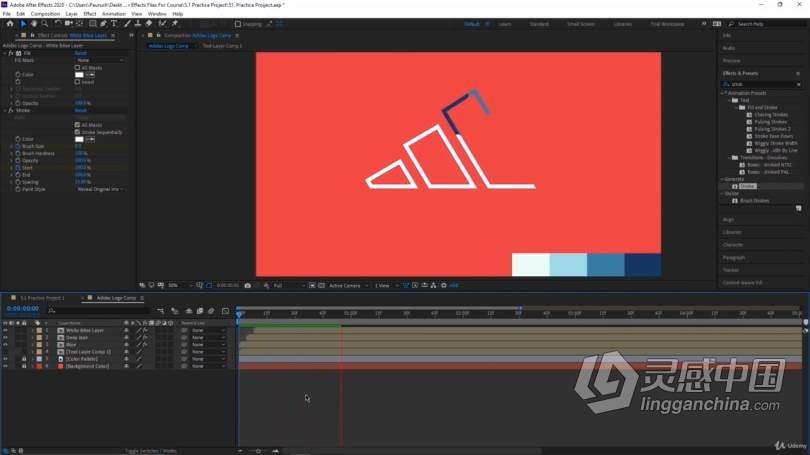This screenshot has width=810, height=455.
Task: Open the Composition menu
Action: pos(45,14)
